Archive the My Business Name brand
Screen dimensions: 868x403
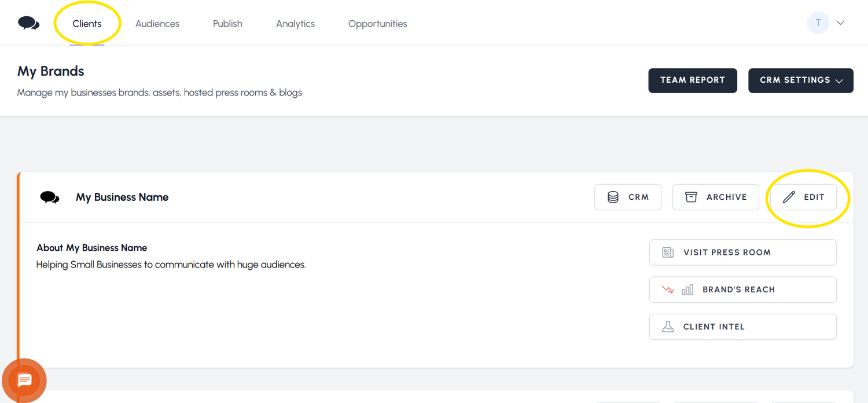pos(715,197)
